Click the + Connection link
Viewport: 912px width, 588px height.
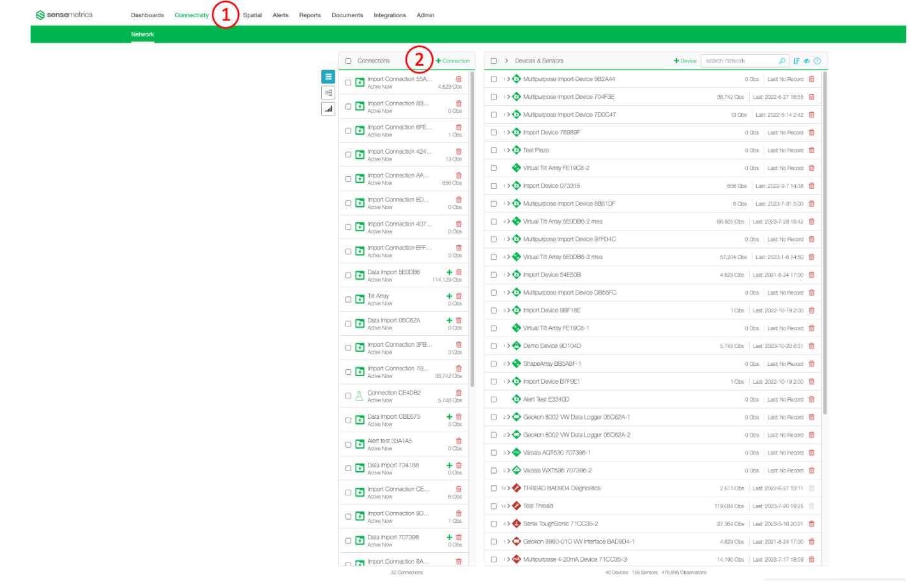(453, 61)
